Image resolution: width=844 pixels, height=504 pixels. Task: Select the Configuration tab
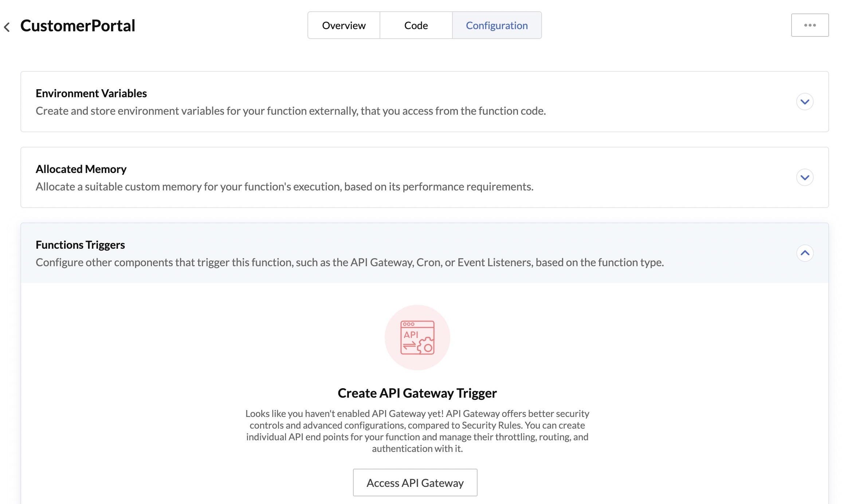(497, 25)
